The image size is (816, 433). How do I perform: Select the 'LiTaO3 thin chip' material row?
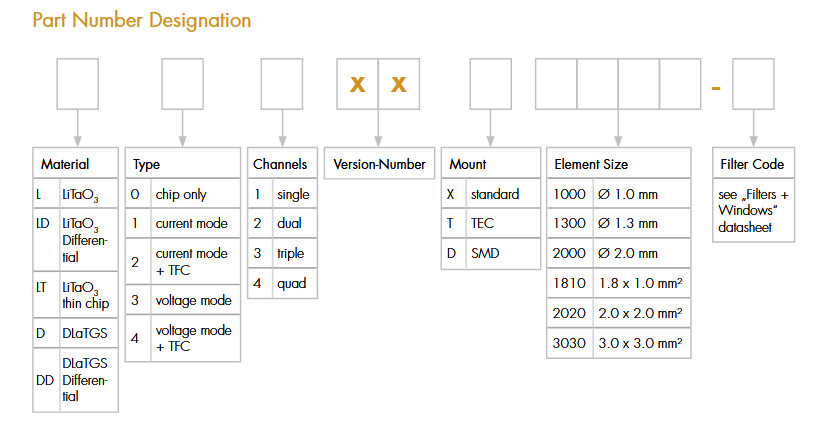pos(75,296)
